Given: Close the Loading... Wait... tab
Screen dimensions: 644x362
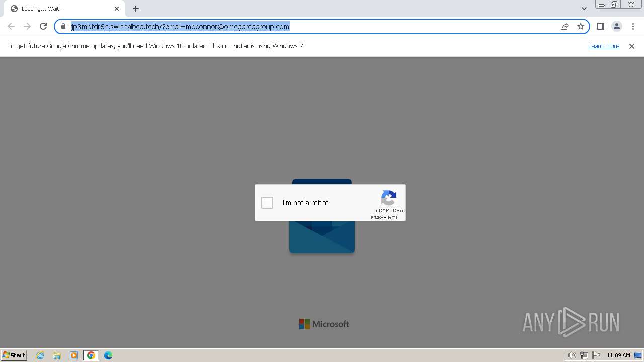Looking at the screenshot, I should [117, 9].
